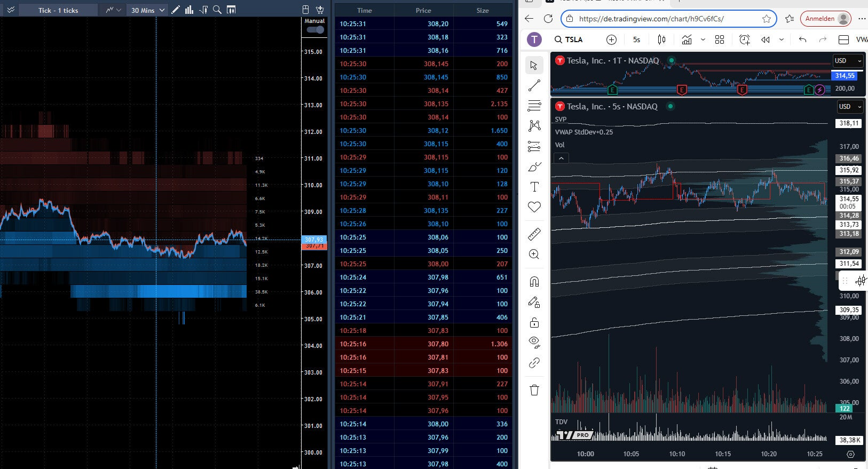Undo the last chart action
Screen dimensions: 868x469
click(802, 39)
